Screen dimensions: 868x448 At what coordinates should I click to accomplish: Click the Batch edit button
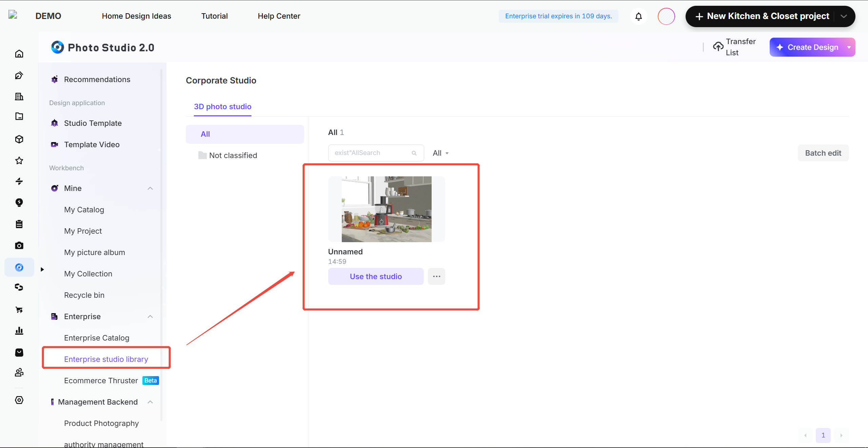click(x=823, y=153)
